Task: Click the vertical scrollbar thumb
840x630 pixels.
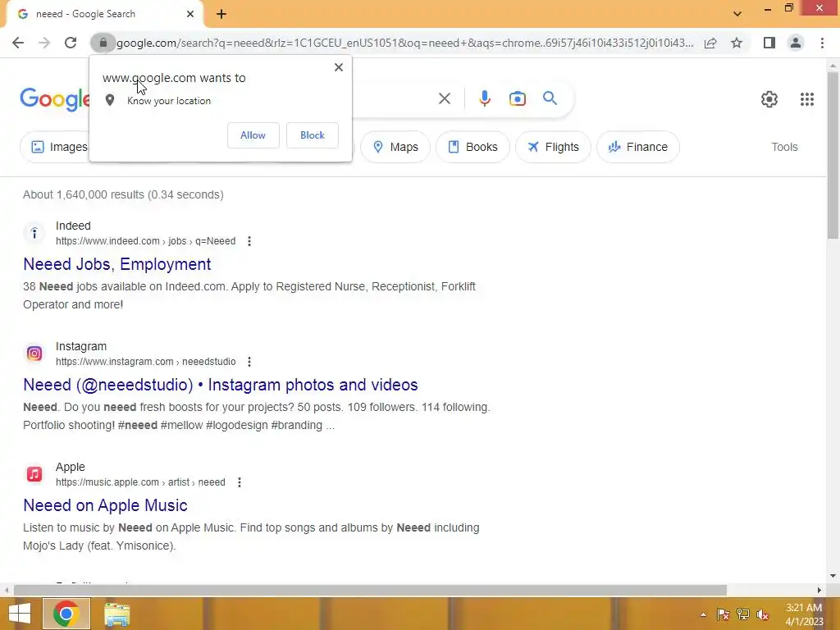Action: pos(833,155)
